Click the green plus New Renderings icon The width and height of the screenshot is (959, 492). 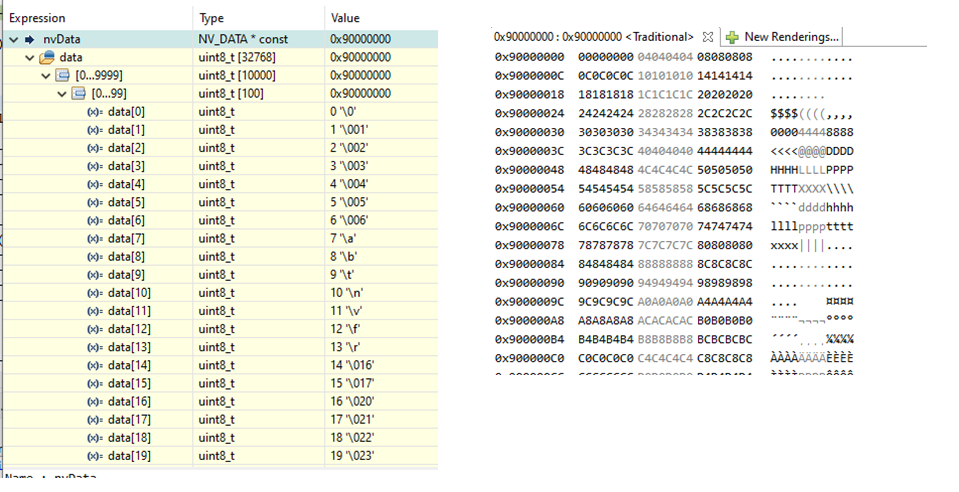click(732, 37)
